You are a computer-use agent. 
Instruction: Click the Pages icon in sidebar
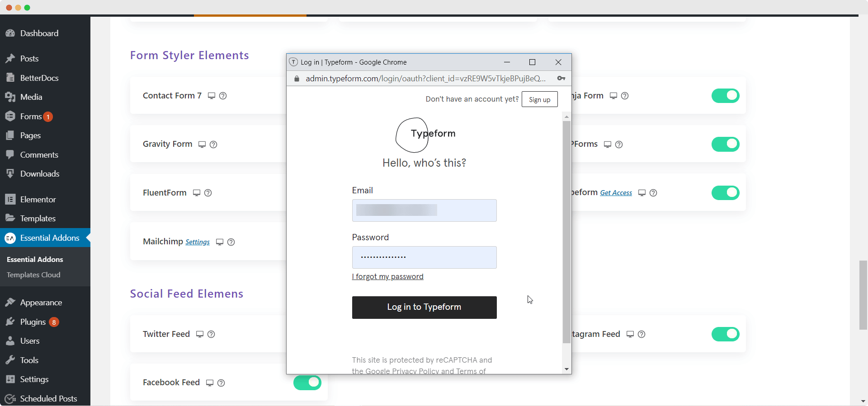point(10,135)
